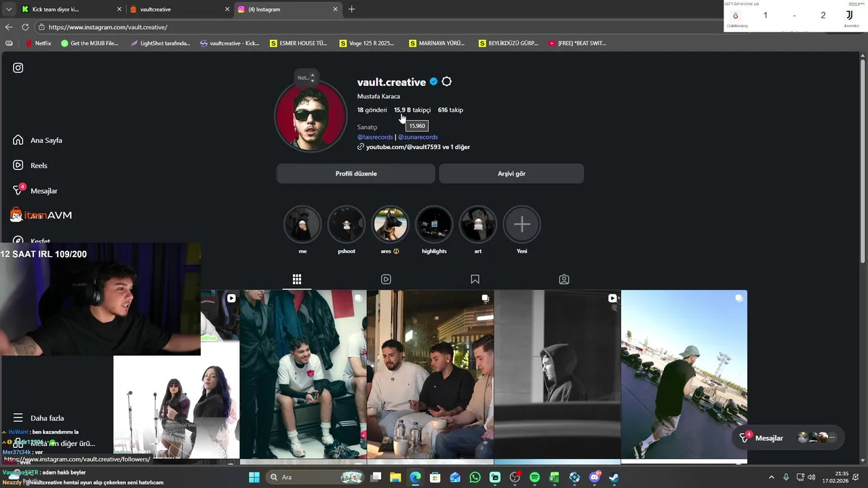Click the page vertical scrollbar
Viewport: 868px width, 488px height.
pyautogui.click(x=863, y=163)
